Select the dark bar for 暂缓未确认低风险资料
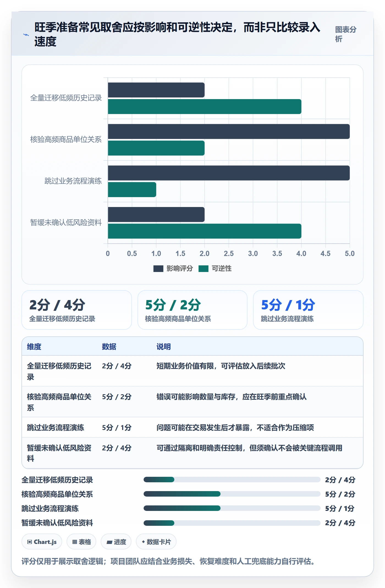This screenshot has height=588, width=385. [156, 214]
